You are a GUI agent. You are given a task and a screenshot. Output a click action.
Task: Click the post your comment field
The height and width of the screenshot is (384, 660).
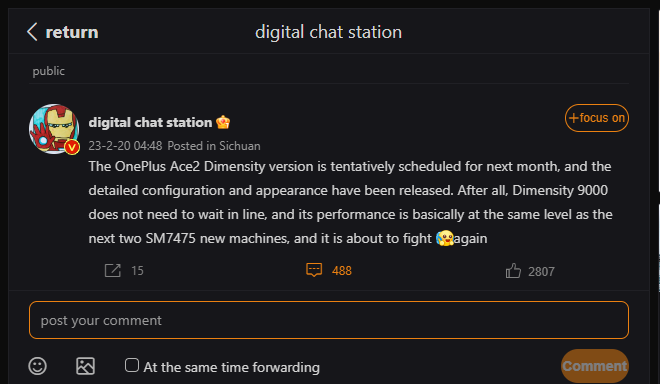click(x=329, y=320)
